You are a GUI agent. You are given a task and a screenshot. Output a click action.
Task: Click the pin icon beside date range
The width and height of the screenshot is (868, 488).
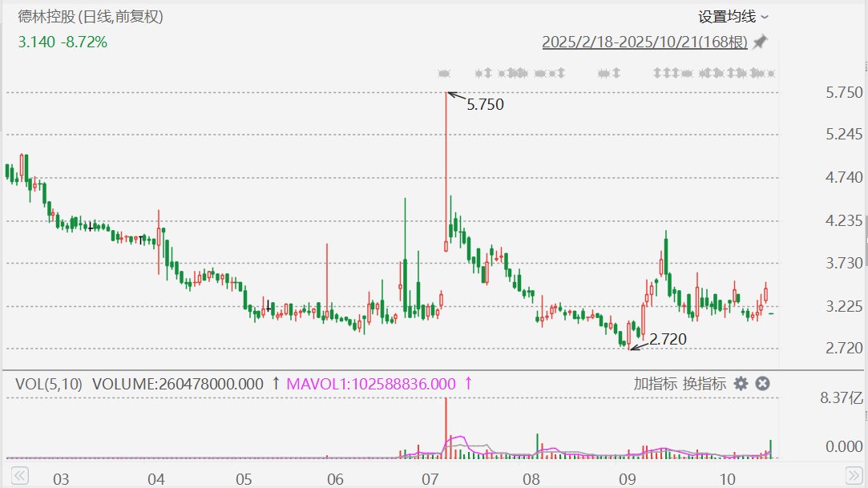coord(760,42)
